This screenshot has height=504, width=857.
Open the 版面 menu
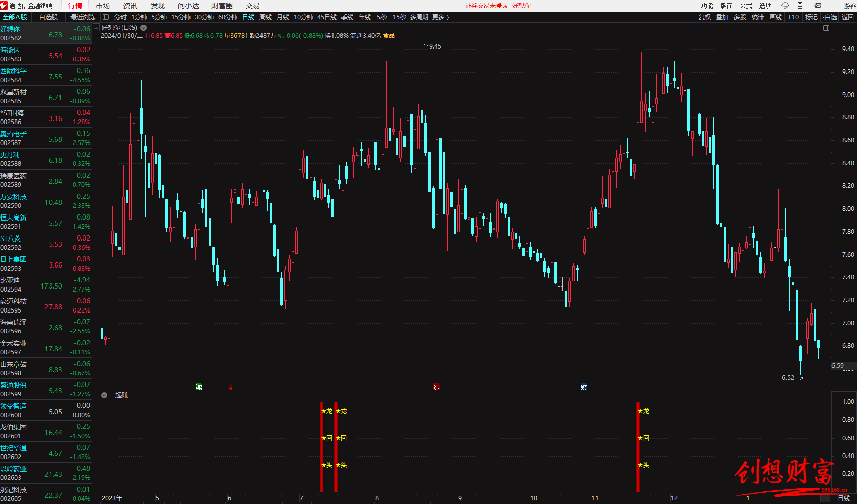[727, 6]
